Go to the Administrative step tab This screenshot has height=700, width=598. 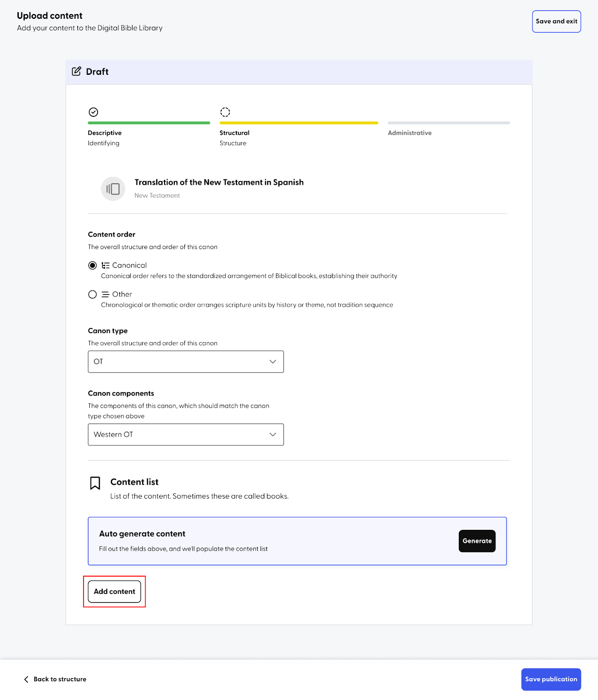point(409,133)
